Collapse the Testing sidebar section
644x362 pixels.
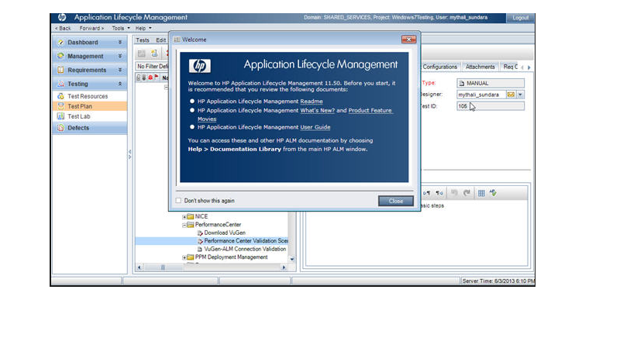coord(120,84)
